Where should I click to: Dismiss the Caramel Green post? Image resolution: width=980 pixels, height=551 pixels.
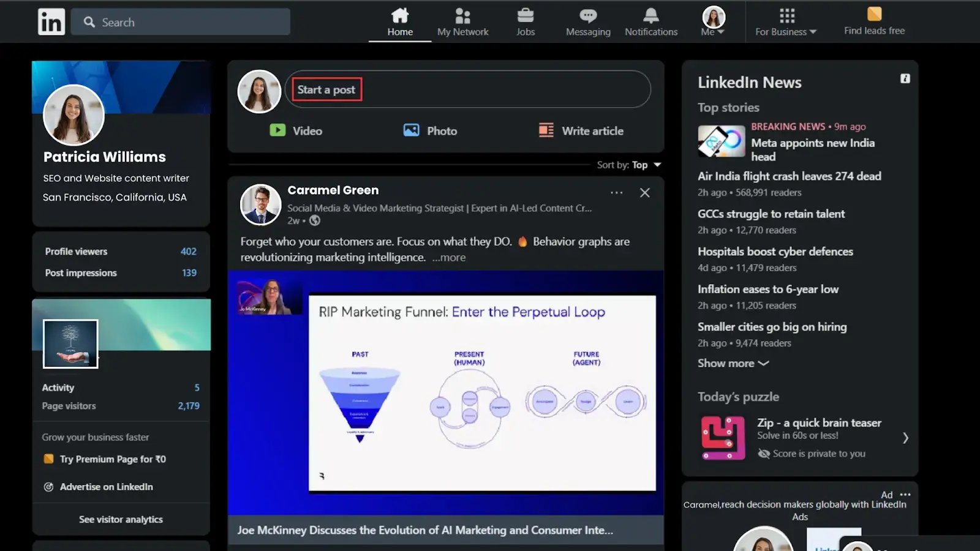coord(644,193)
